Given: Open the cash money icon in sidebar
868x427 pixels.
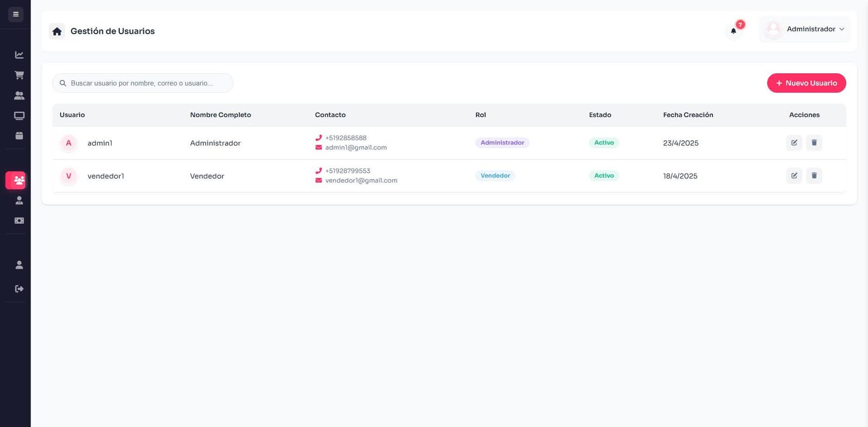Looking at the screenshot, I should 19,221.
